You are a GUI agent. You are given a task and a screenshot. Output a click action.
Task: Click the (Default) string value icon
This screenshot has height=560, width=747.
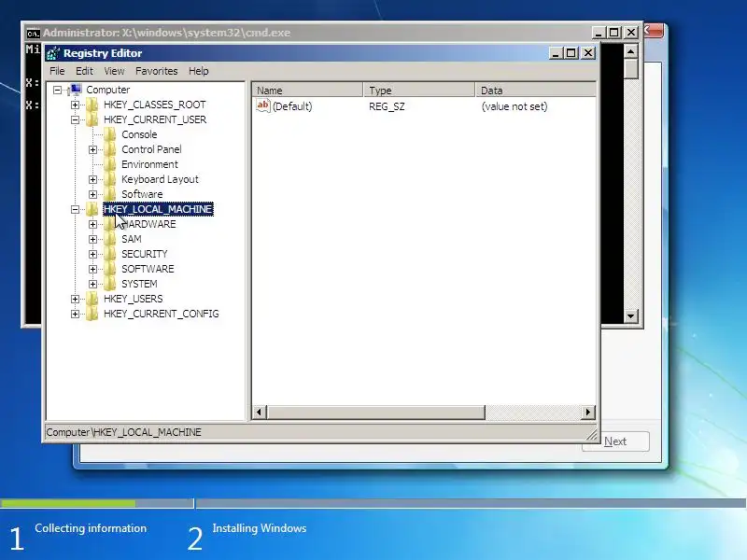tap(263, 105)
